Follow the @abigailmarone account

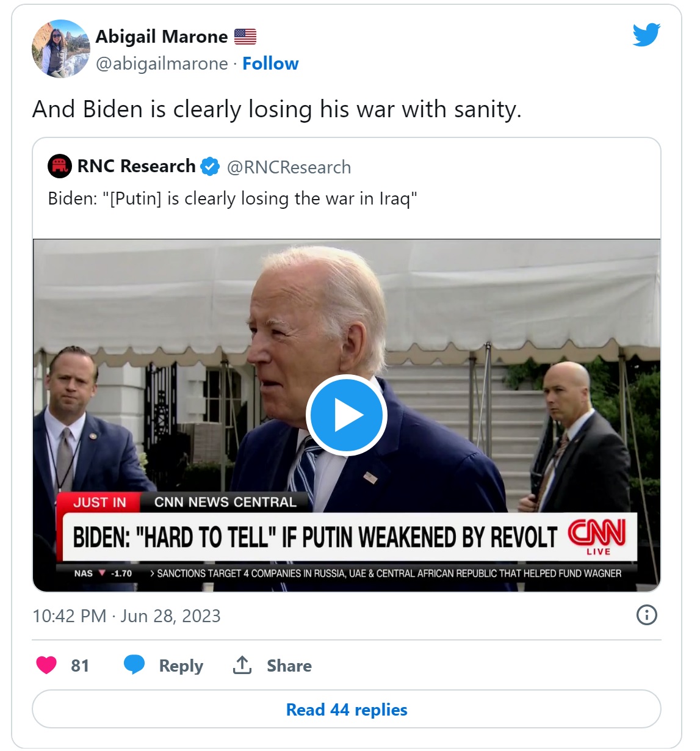click(270, 63)
